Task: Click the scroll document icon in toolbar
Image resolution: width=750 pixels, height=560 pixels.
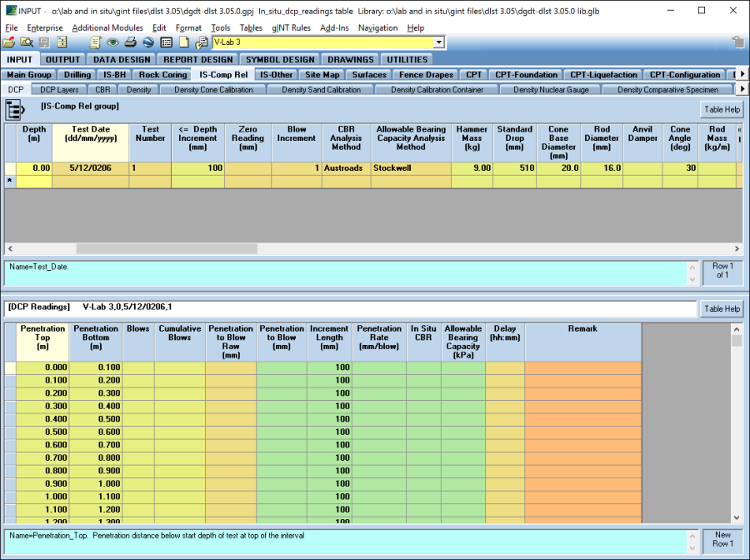Action: [96, 42]
